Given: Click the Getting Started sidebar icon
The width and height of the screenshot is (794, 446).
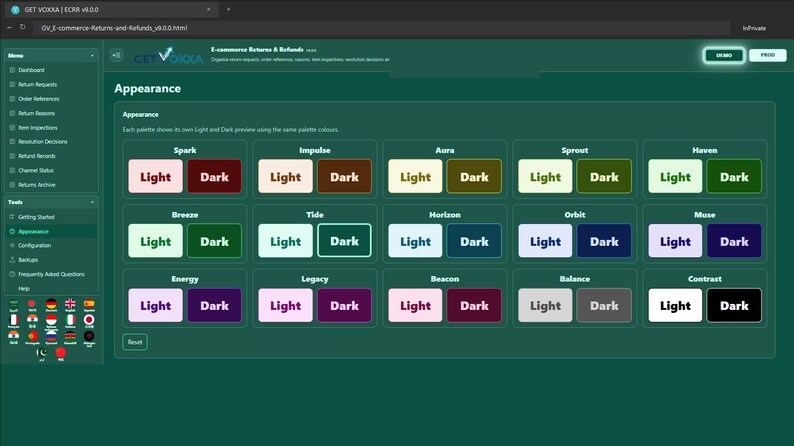Looking at the screenshot, I should coord(12,217).
